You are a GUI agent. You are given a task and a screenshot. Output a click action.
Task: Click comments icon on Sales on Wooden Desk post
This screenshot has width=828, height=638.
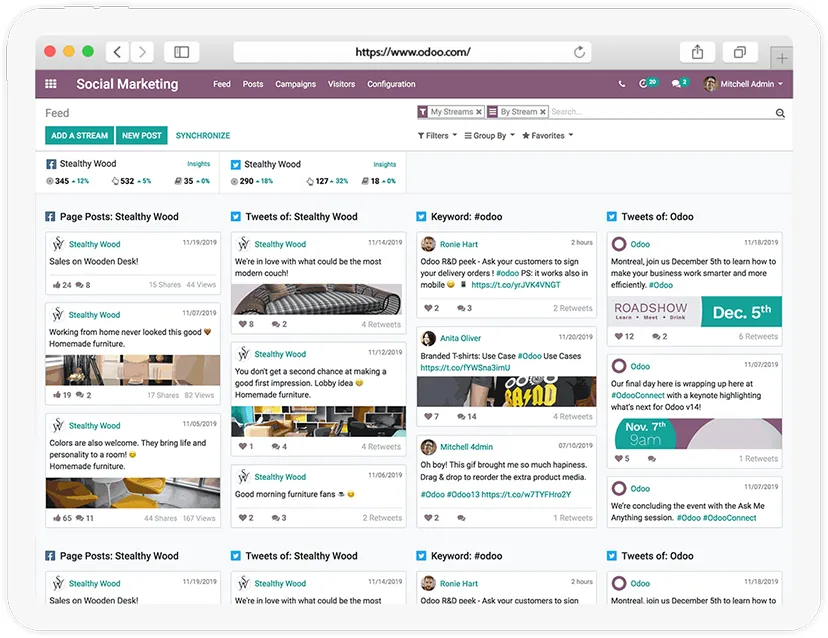point(79,285)
